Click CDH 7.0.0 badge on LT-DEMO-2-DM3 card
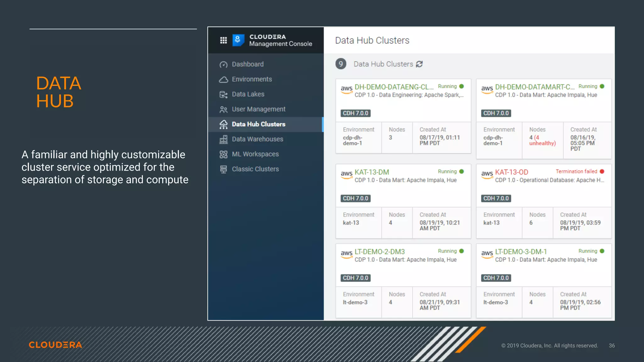The width and height of the screenshot is (644, 362). [x=356, y=278]
